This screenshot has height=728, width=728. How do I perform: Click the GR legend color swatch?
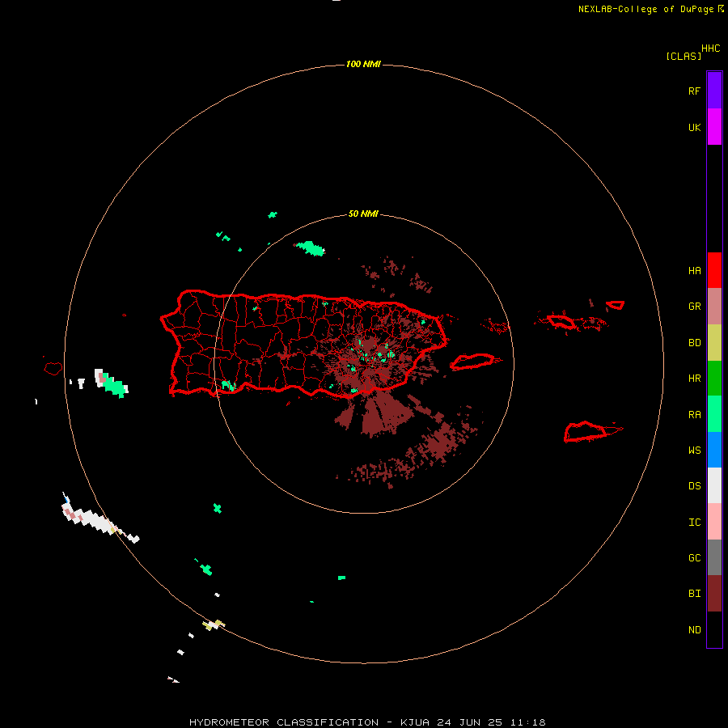click(x=714, y=307)
